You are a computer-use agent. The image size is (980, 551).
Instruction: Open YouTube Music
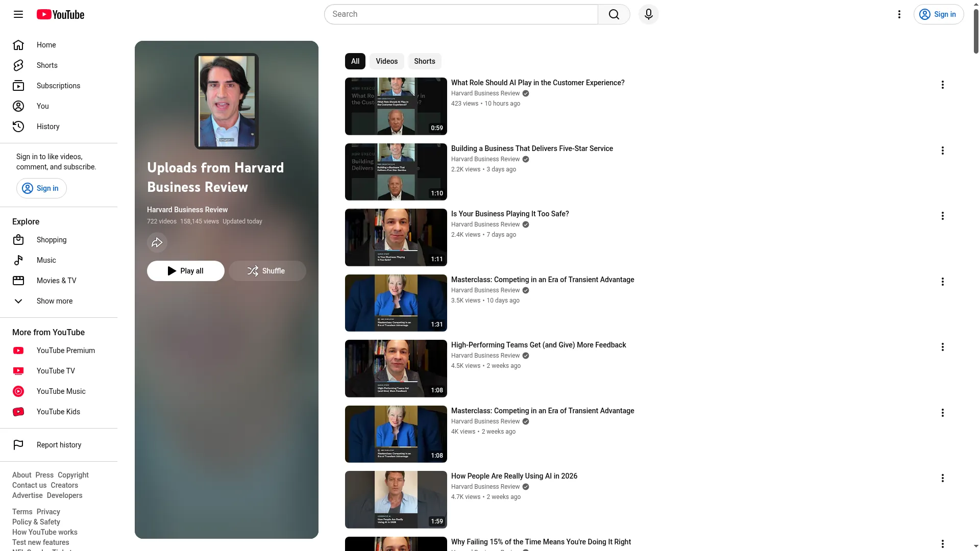(59, 391)
